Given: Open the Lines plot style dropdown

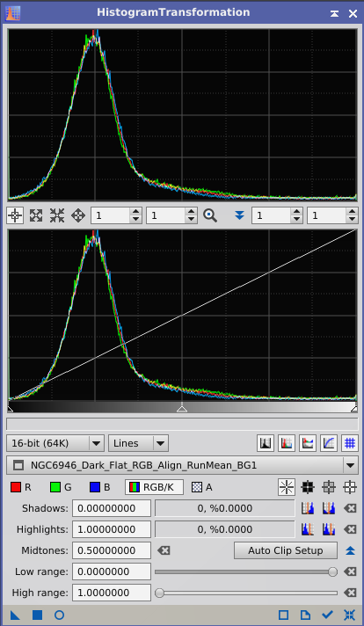Looking at the screenshot, I should click(139, 443).
